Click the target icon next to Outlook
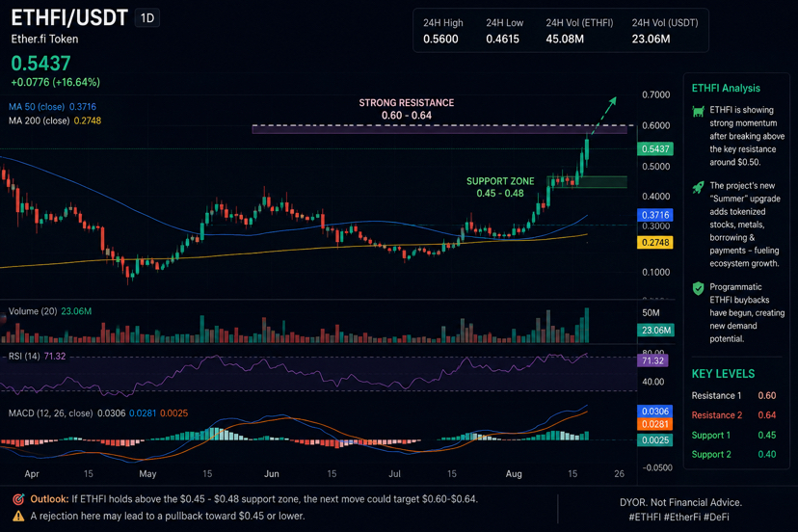 click(x=18, y=499)
